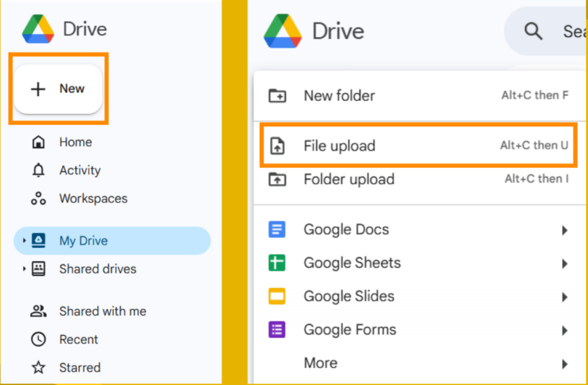Open Recent in the sidebar
Screen dimensions: 588x385
[78, 339]
